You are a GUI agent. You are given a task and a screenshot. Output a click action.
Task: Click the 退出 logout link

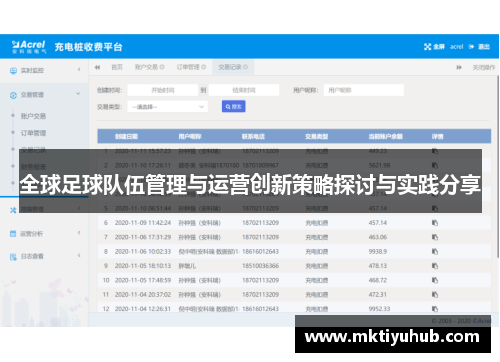tap(484, 47)
